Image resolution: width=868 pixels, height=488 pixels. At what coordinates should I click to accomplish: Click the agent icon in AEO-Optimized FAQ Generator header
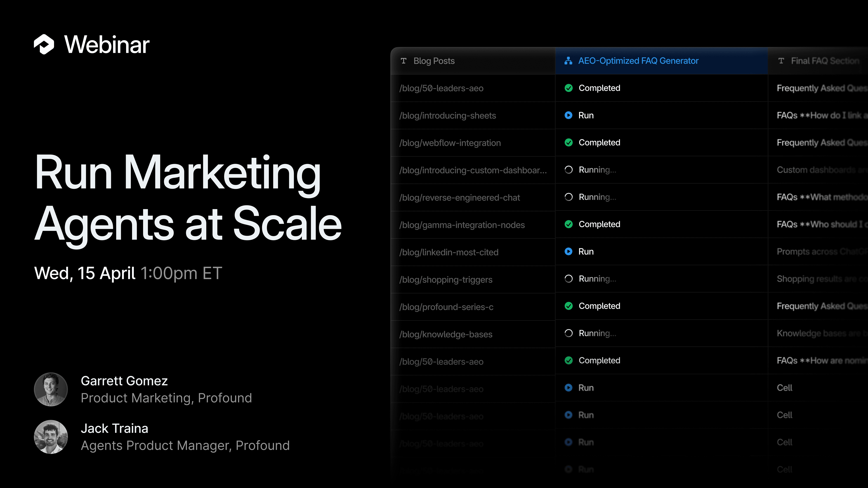pos(568,61)
